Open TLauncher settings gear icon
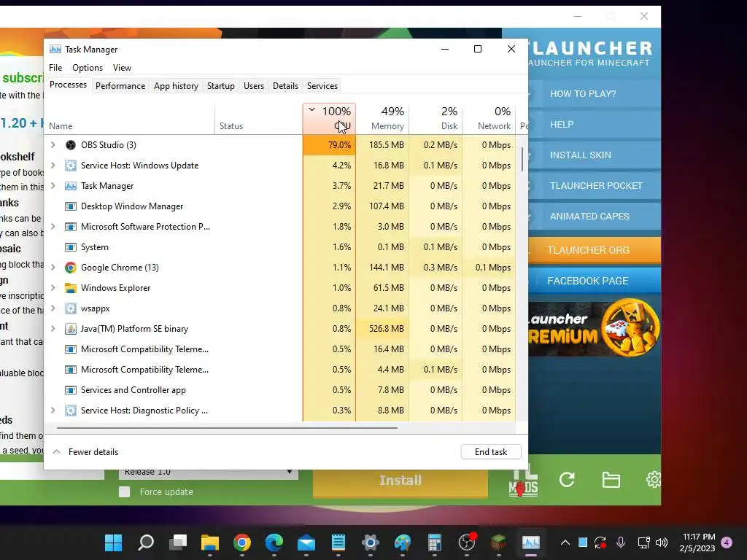 pyautogui.click(x=653, y=480)
